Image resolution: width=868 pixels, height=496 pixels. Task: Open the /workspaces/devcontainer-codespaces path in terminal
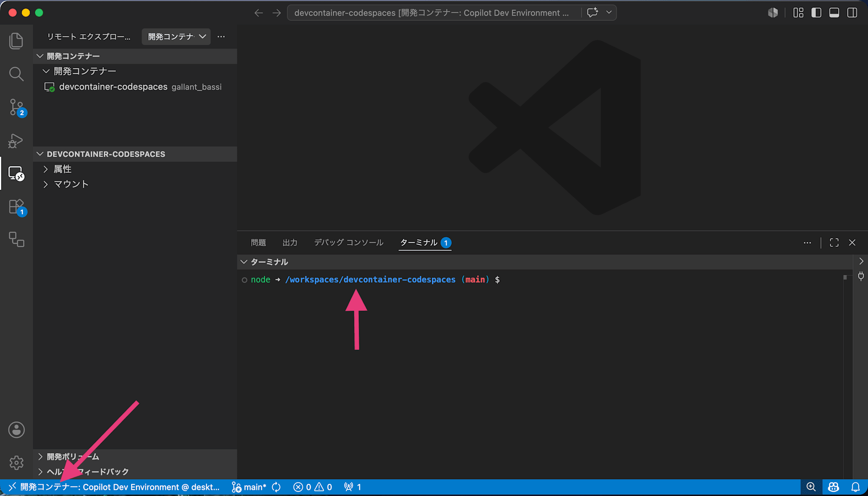tap(370, 280)
